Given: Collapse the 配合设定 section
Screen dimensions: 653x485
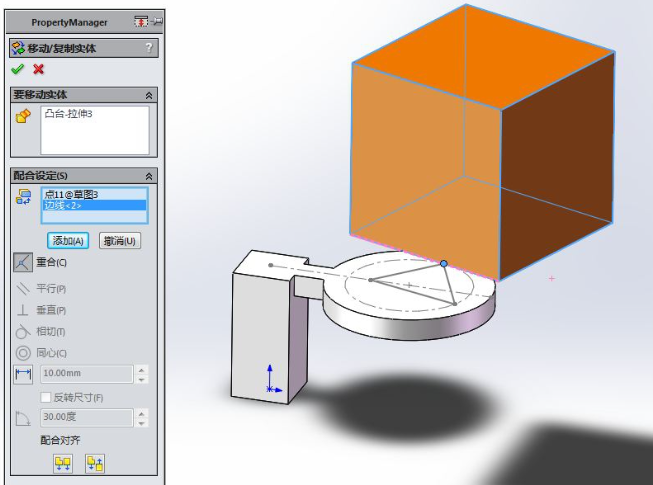Looking at the screenshot, I should pyautogui.click(x=149, y=177).
